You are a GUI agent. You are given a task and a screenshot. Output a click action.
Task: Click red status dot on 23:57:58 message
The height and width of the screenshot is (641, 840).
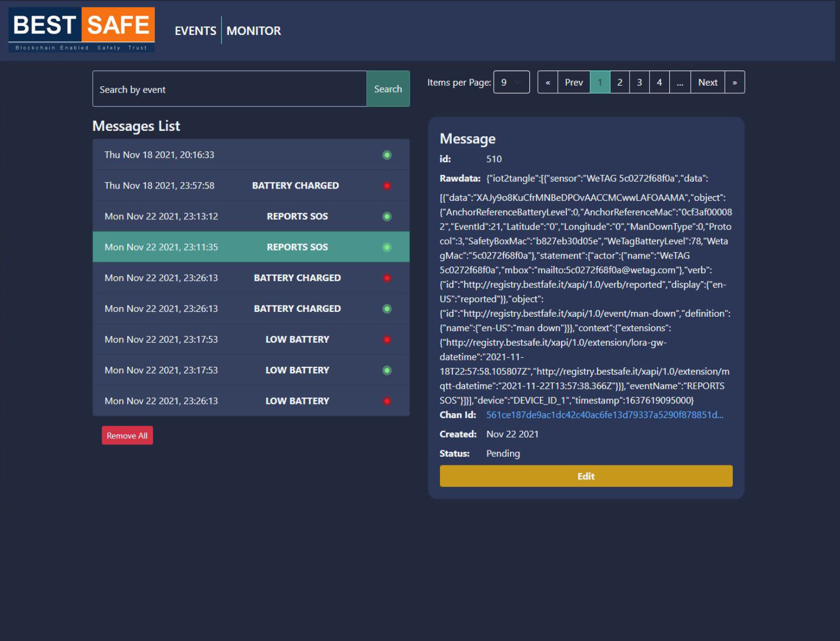coord(387,186)
